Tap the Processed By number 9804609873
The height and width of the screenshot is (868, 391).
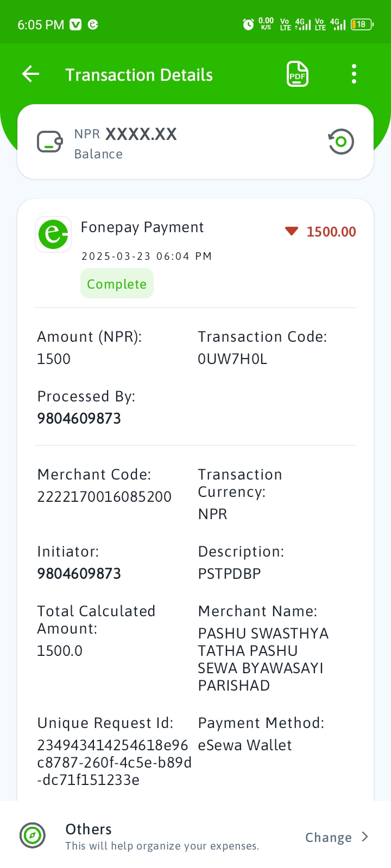pyautogui.click(x=79, y=418)
